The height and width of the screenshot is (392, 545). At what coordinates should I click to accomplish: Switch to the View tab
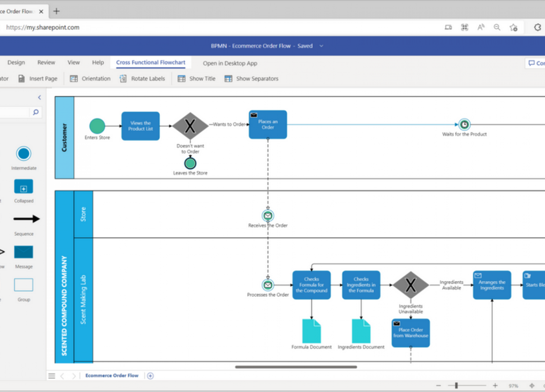(x=74, y=62)
